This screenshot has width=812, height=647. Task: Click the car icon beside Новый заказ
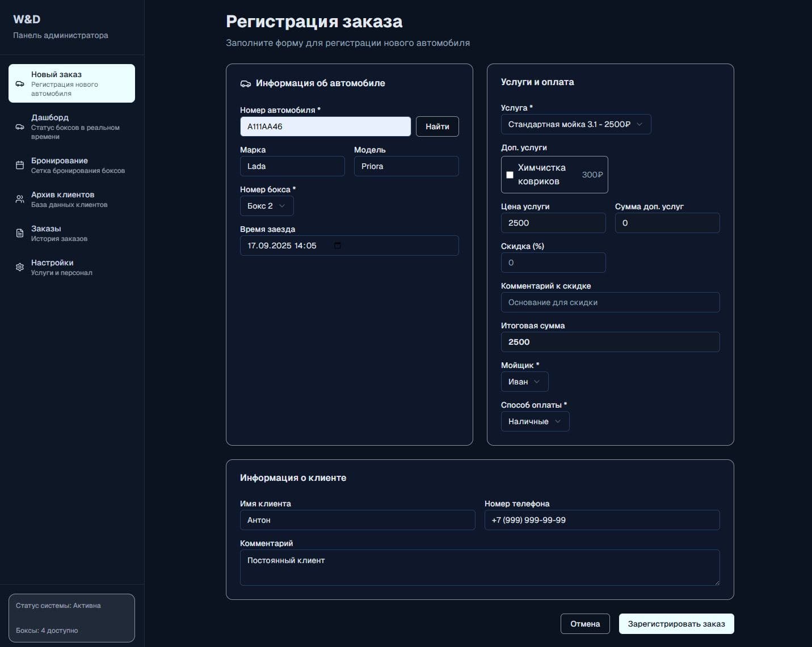[20, 84]
